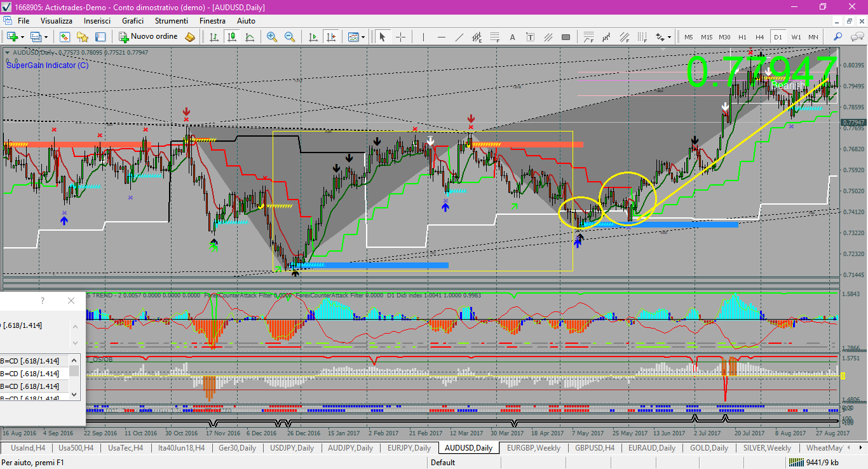Open the Market Watch window icon
868x469 pixels.
click(x=65, y=37)
